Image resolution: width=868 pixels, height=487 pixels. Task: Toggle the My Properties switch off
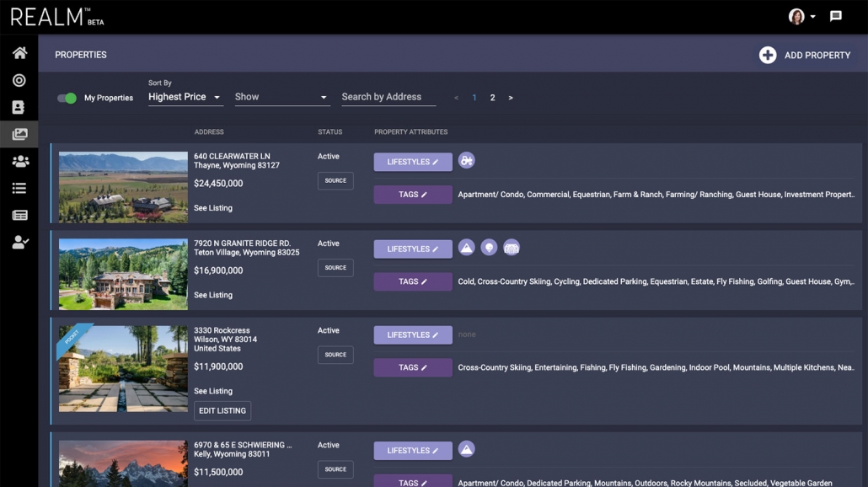[67, 98]
